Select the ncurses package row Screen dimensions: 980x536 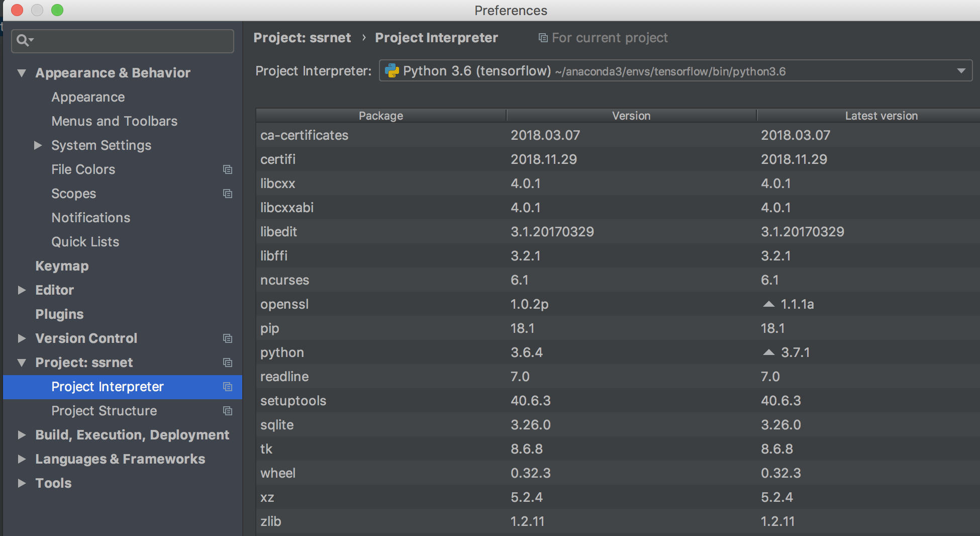pos(618,280)
